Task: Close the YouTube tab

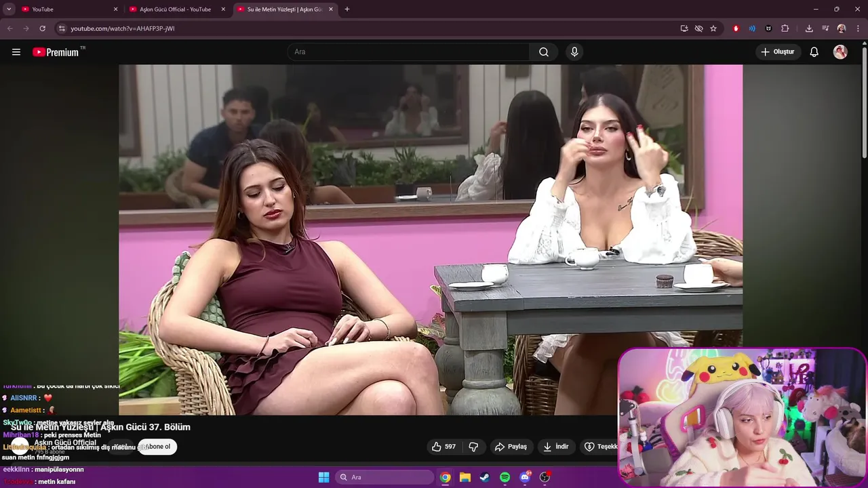Action: point(115,9)
